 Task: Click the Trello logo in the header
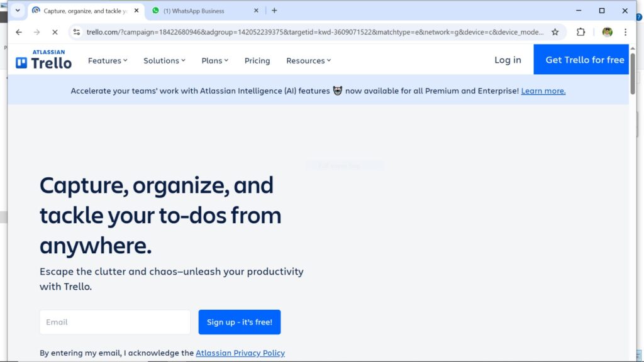tap(43, 60)
